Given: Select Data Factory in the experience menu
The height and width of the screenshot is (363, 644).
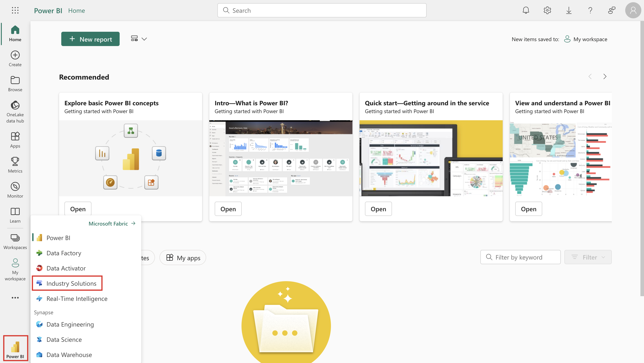Looking at the screenshot, I should point(86,253).
